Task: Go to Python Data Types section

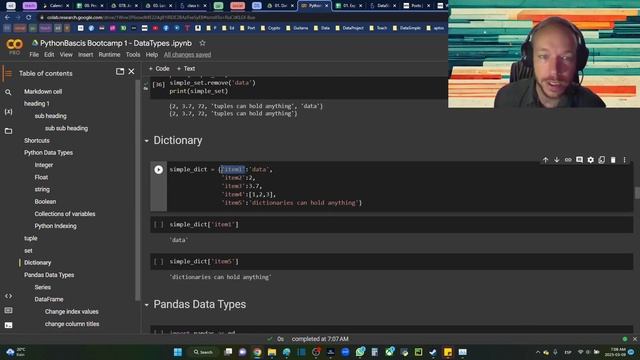Action: (x=48, y=153)
